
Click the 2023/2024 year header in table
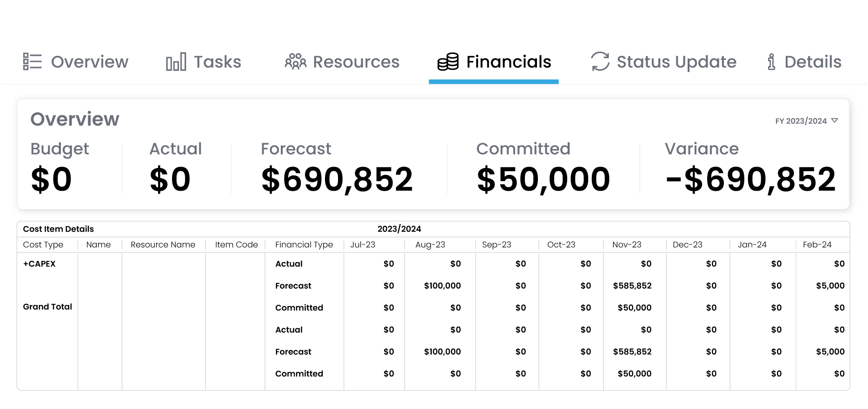399,229
